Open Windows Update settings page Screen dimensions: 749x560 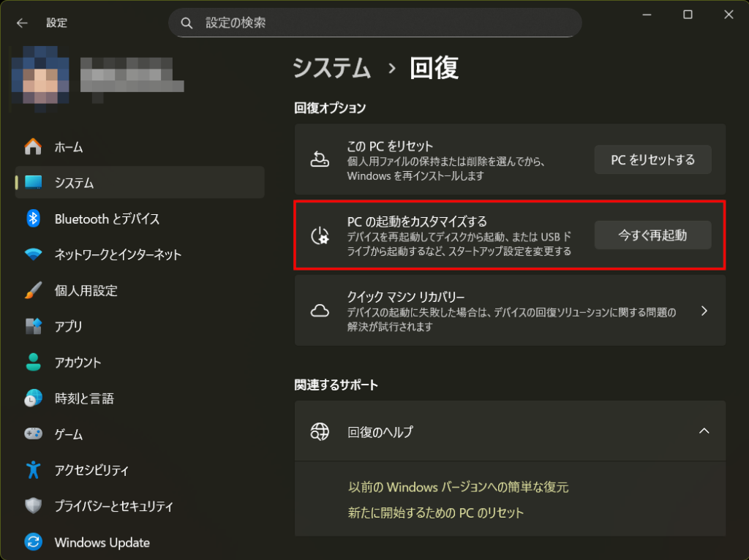(x=140, y=542)
